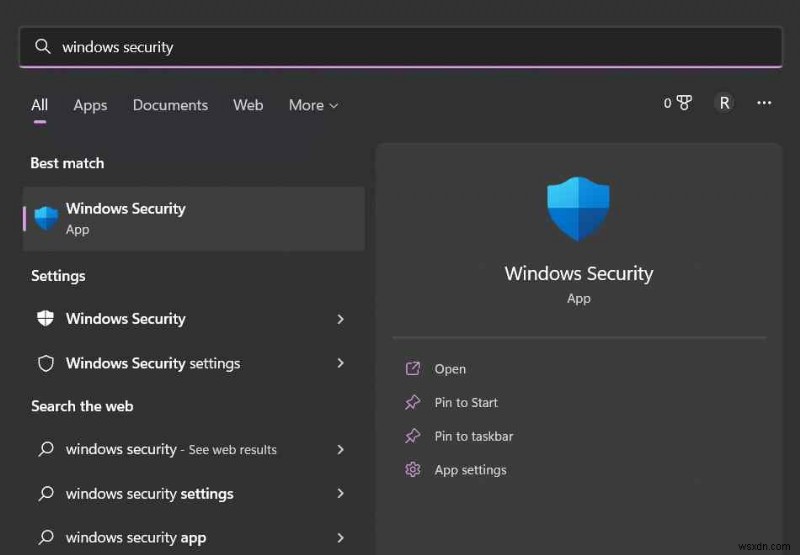Switch to the Apps tab
Viewport: 800px width, 555px height.
point(90,105)
